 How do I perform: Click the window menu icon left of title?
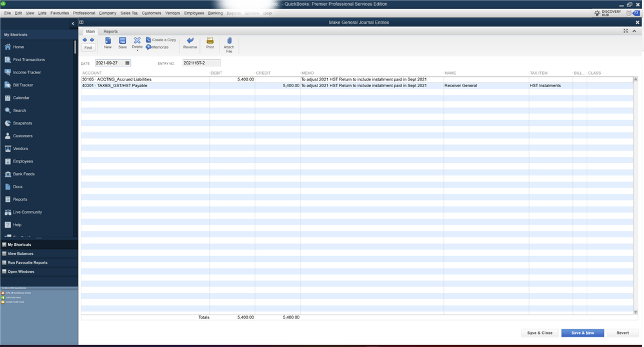click(x=81, y=22)
